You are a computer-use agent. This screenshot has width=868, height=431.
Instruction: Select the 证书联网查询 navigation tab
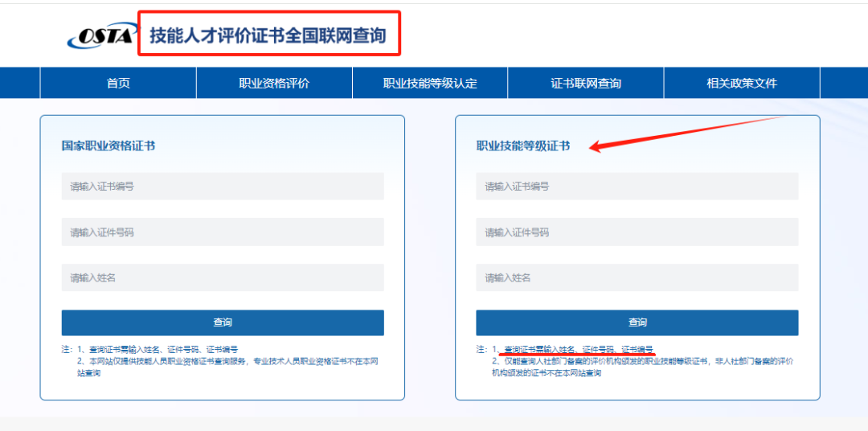pyautogui.click(x=586, y=83)
